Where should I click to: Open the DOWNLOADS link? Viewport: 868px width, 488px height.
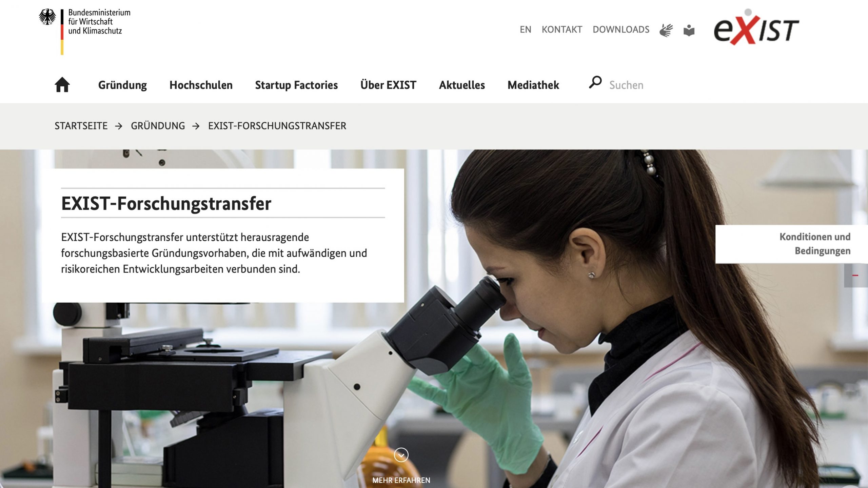(621, 29)
